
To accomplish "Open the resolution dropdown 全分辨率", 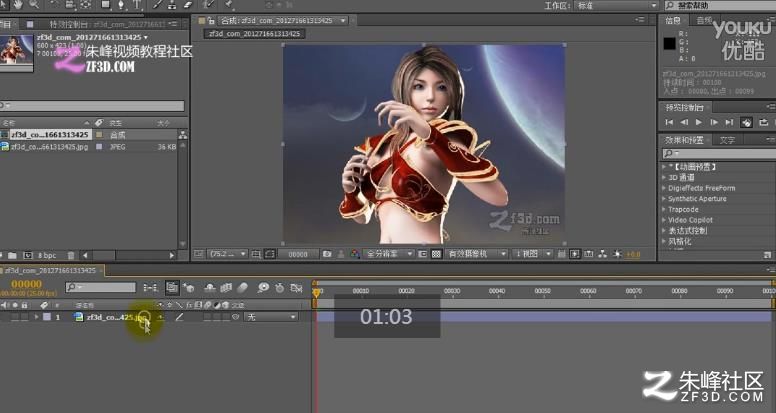I will coord(388,254).
